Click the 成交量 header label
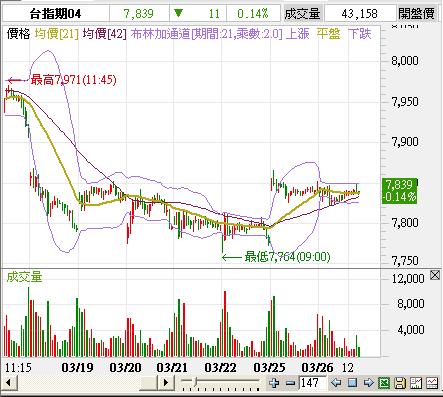This screenshot has height=397, width=443. [x=302, y=14]
